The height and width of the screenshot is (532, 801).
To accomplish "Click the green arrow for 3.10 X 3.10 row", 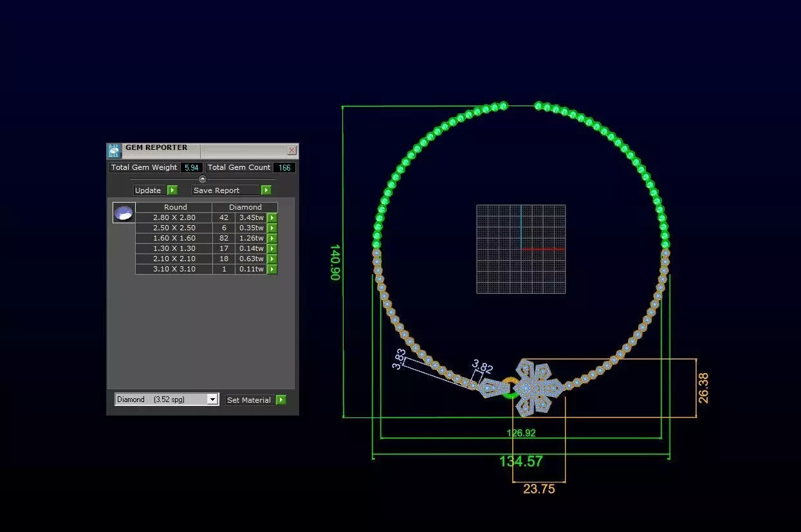I will point(272,270).
